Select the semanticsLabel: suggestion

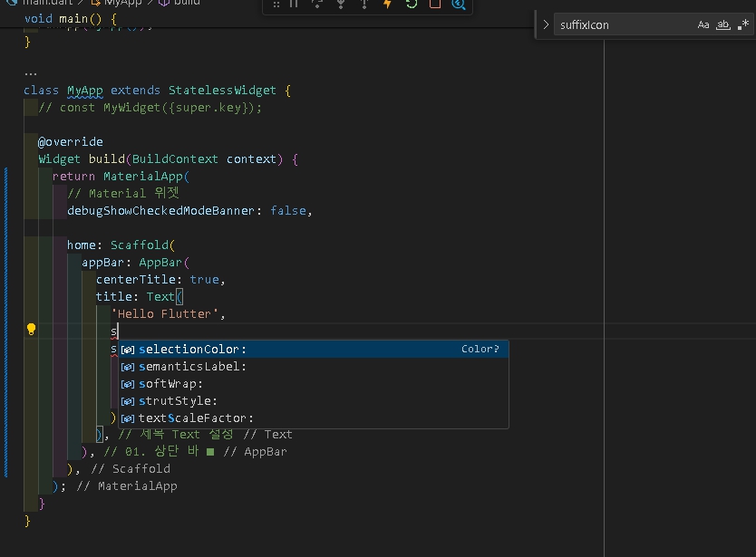pos(314,366)
